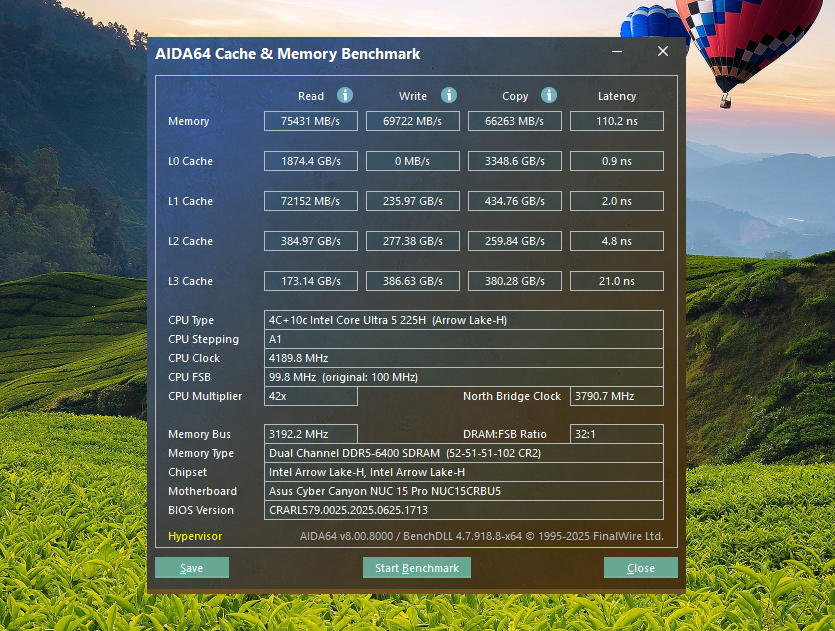Click North Bridge Clock value 3790.7 MHz
The width and height of the screenshot is (835, 631).
tap(617, 396)
